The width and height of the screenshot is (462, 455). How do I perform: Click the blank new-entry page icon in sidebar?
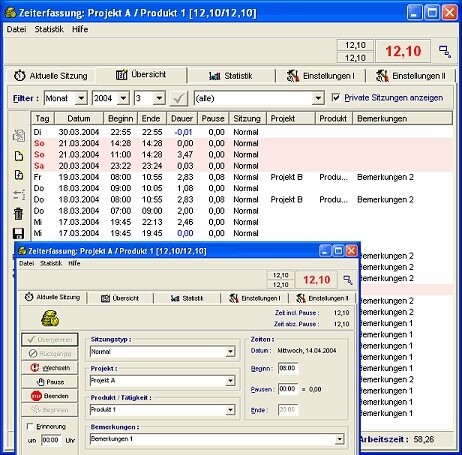tap(19, 156)
